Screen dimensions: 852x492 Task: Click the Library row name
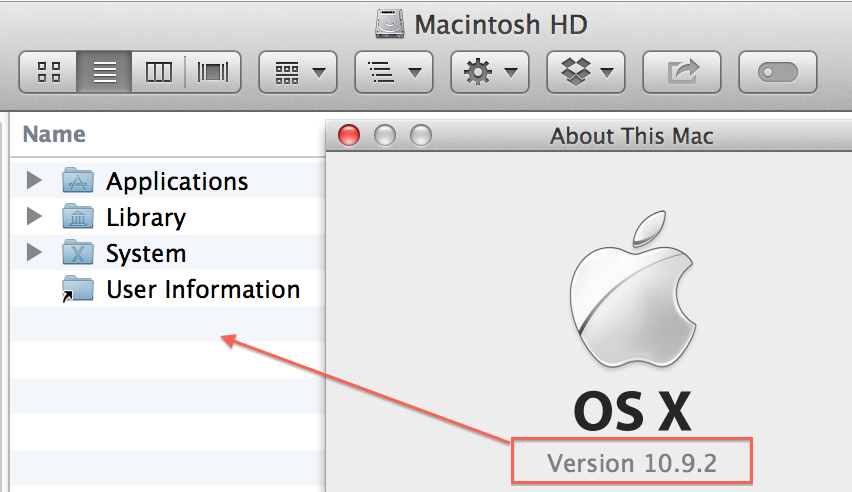pos(146,217)
